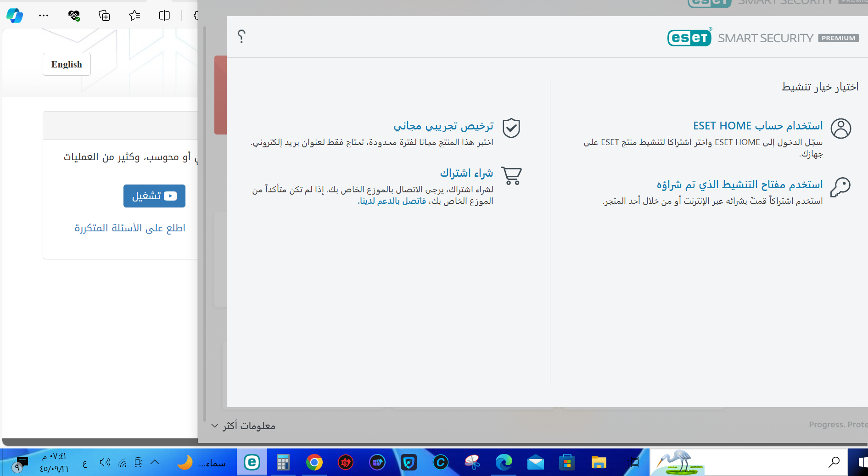Open Microsoft Store from taskbar
This screenshot has height=476, width=868.
tap(567, 462)
